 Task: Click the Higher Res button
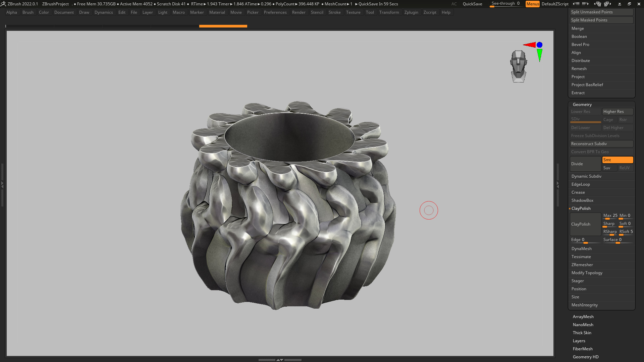[x=618, y=112]
